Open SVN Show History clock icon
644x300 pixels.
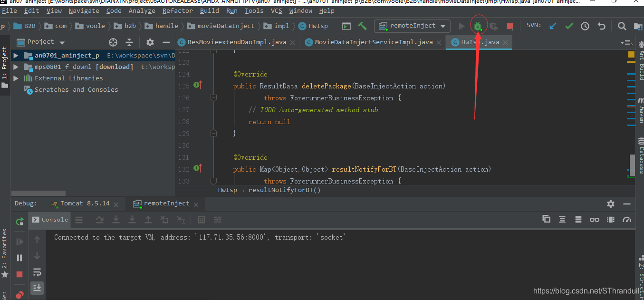[x=585, y=26]
